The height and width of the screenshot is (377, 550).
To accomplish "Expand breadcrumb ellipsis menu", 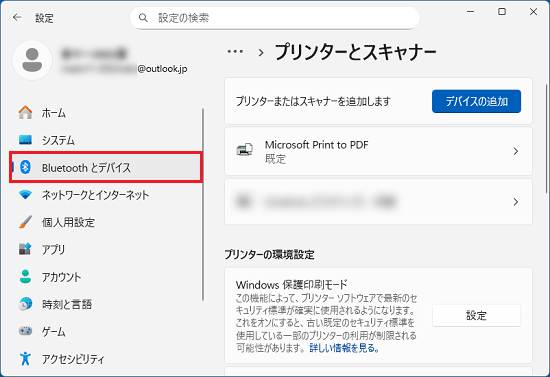I will click(235, 52).
